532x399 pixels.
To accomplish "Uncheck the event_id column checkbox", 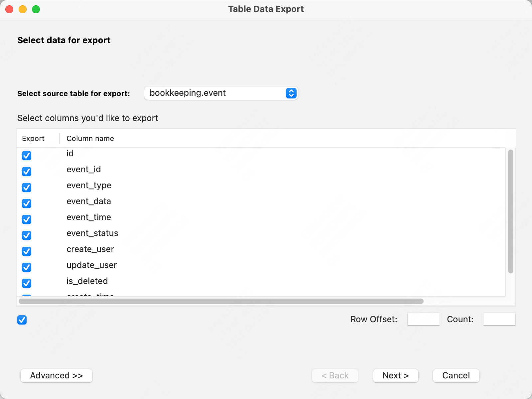I will [27, 172].
